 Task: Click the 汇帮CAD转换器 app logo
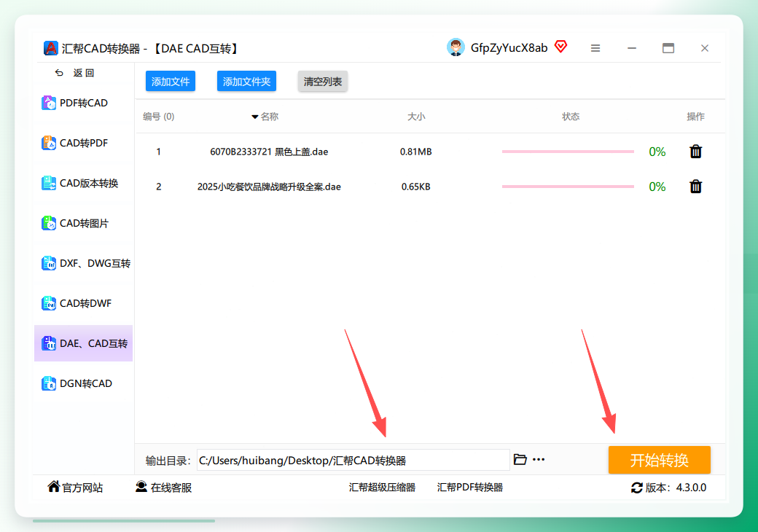pos(51,48)
